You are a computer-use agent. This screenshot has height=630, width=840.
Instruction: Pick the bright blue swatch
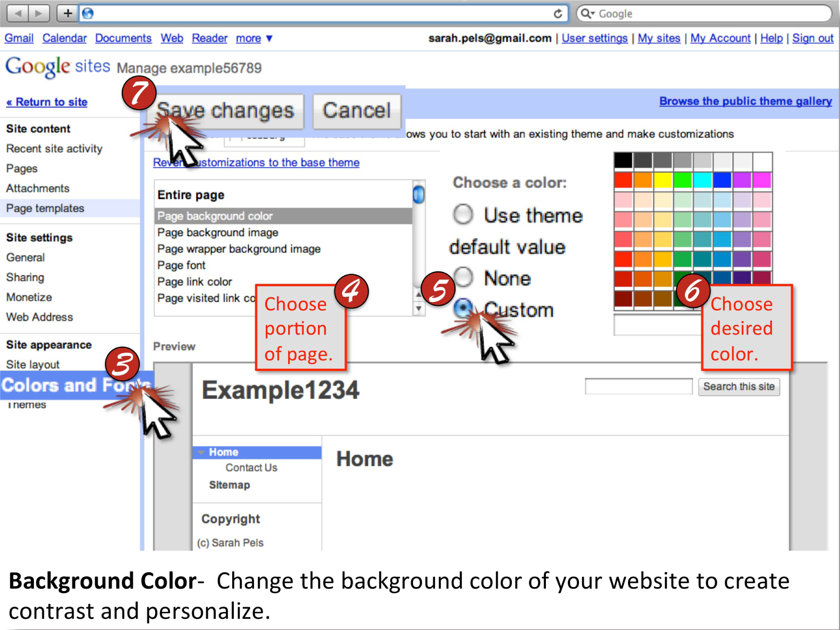pos(722,180)
